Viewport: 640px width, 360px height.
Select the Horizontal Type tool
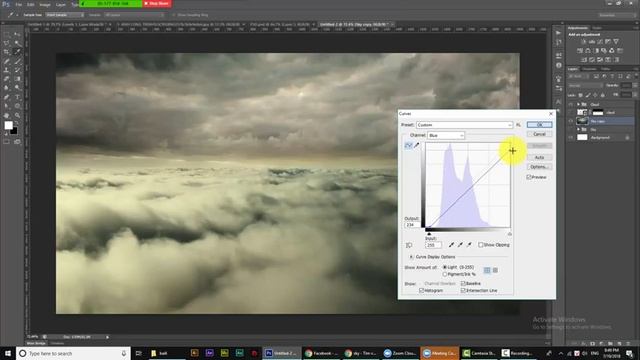coord(17,97)
